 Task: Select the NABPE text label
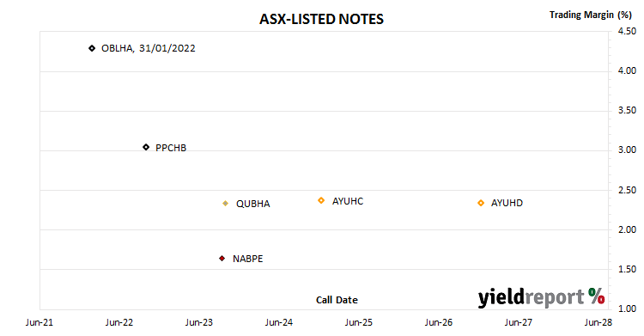click(x=247, y=259)
